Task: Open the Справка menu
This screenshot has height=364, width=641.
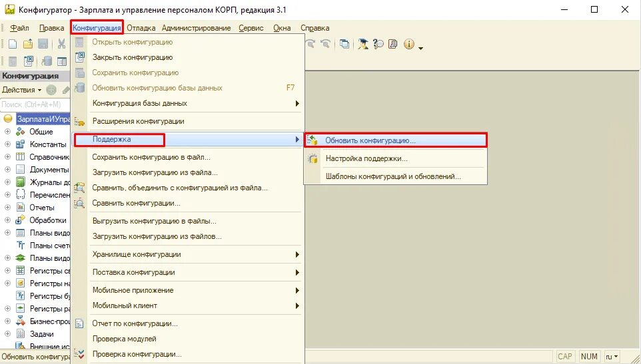Action: click(315, 28)
